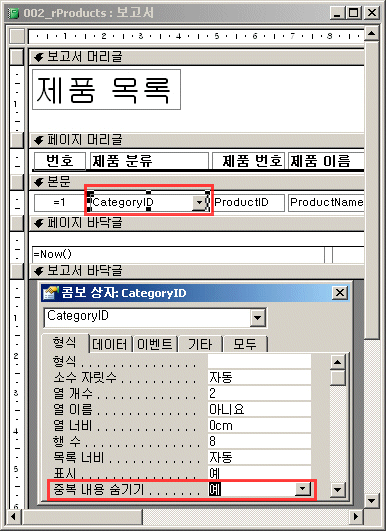Open the object selector dropdown in property sheet

(x=258, y=318)
